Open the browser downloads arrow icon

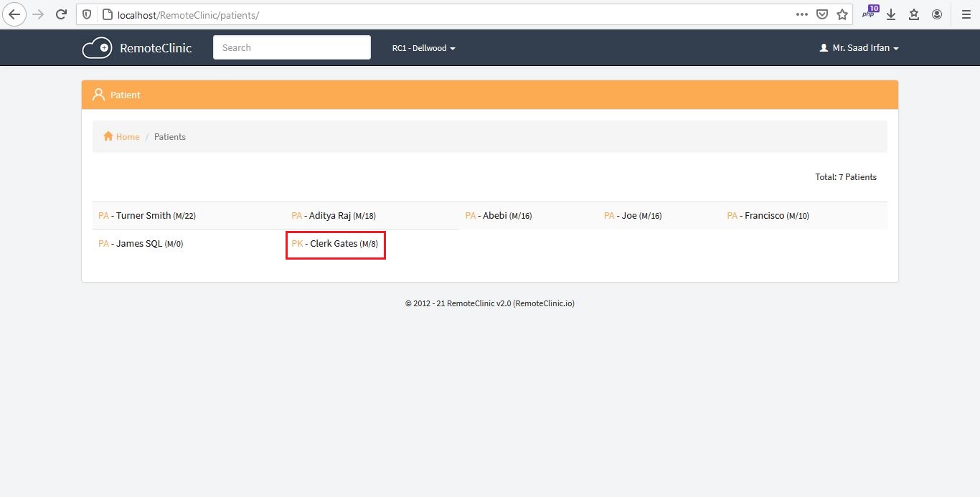[891, 14]
